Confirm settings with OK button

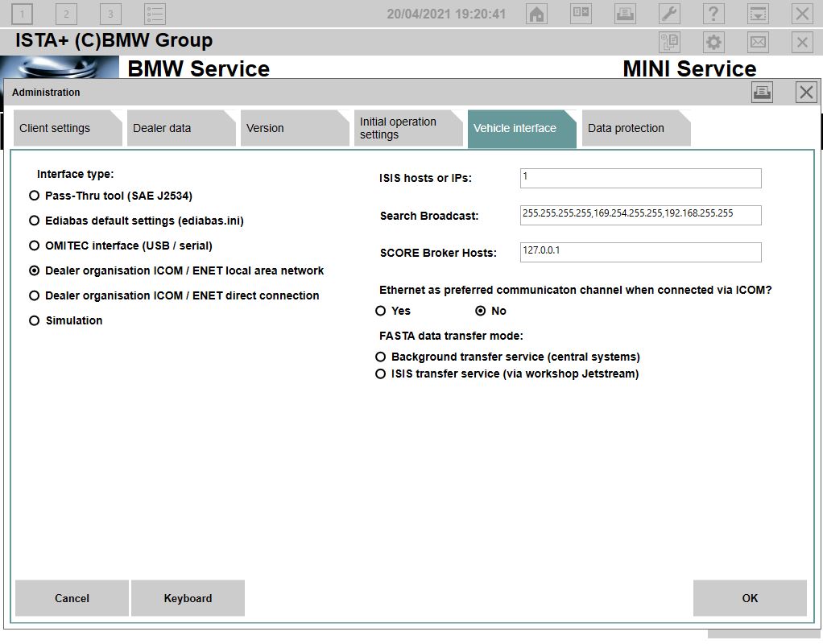pyautogui.click(x=750, y=598)
